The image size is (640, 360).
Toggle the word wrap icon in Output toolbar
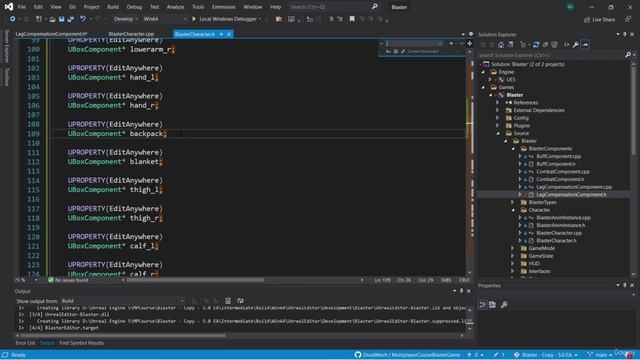[240, 301]
